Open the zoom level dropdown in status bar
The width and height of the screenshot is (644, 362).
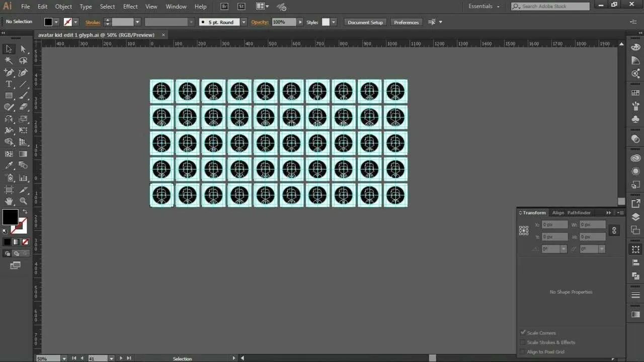pyautogui.click(x=64, y=358)
